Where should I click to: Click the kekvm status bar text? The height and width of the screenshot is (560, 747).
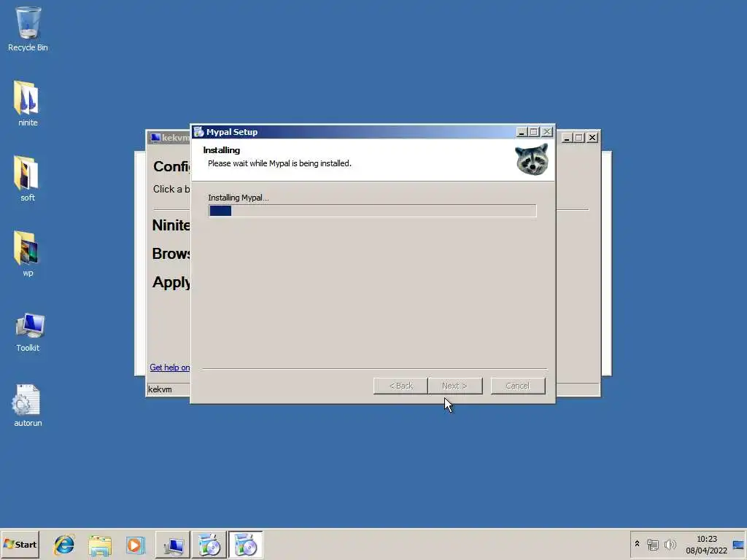[160, 389]
